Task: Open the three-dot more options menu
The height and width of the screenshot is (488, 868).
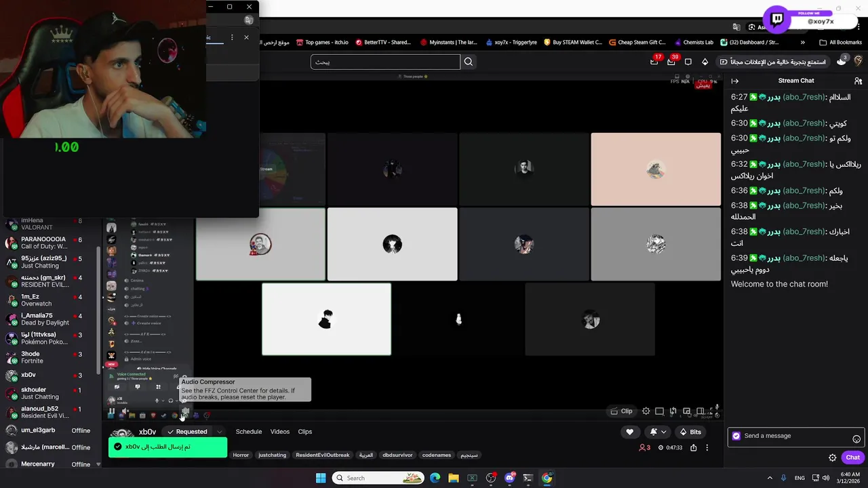Action: click(x=707, y=448)
